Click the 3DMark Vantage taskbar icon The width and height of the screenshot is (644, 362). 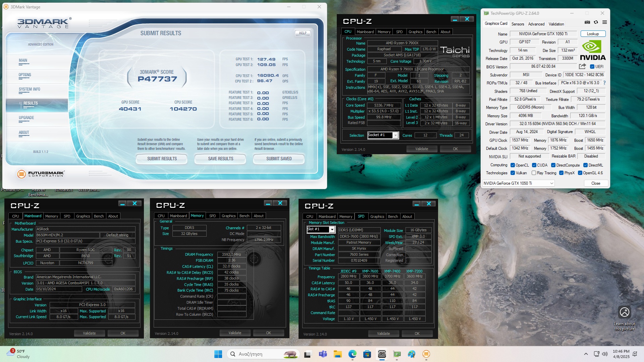[426, 354]
